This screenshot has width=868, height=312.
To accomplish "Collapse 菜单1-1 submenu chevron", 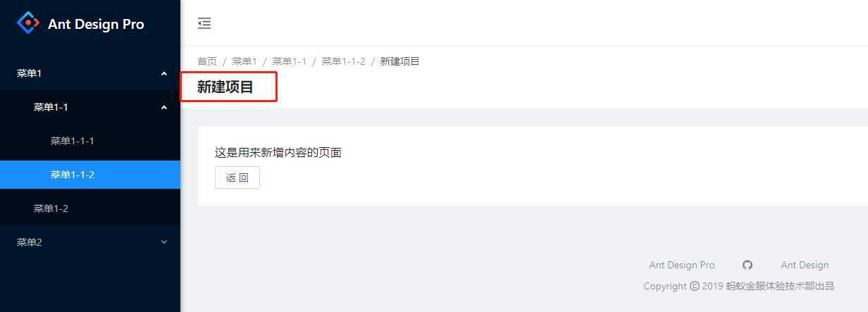I will [x=164, y=107].
